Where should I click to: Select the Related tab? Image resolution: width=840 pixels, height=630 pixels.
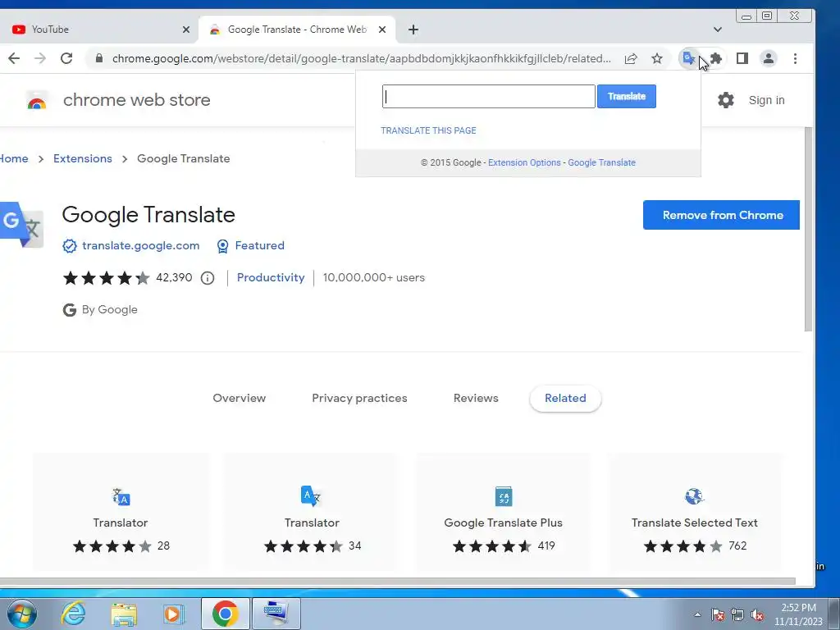565,398
